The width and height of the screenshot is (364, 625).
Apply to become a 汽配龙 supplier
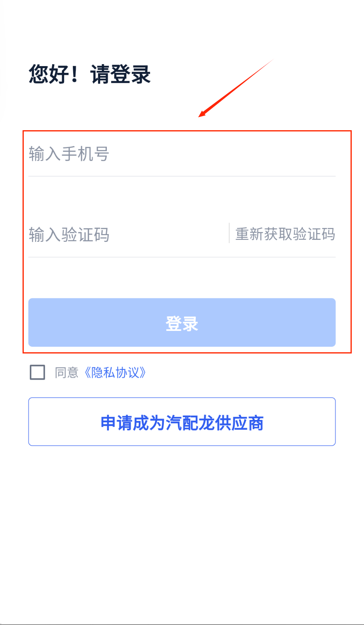pos(182,422)
